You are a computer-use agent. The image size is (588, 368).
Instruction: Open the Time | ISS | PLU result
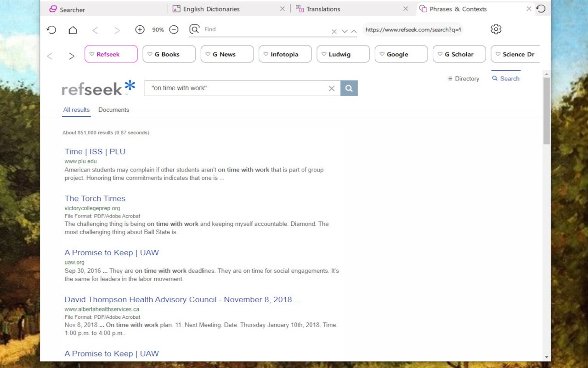[95, 151]
